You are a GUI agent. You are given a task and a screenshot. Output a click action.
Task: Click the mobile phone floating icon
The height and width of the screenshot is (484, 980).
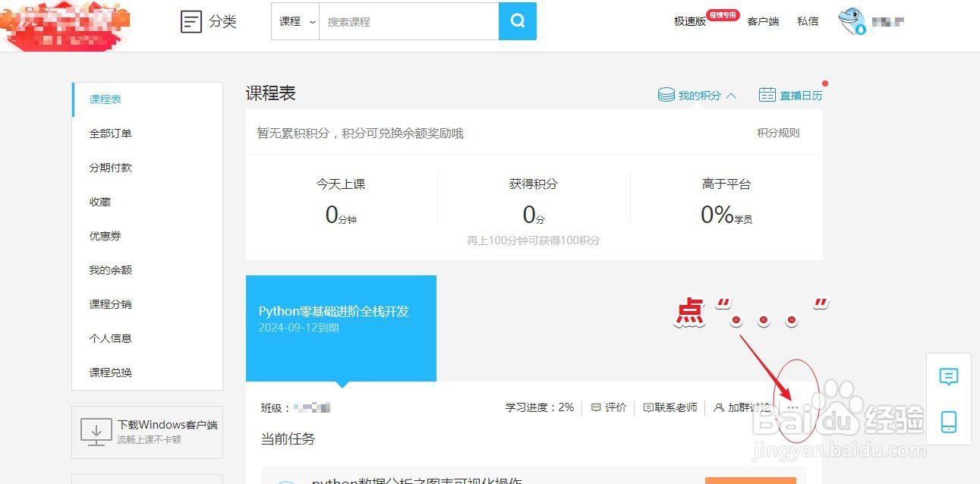click(x=949, y=422)
